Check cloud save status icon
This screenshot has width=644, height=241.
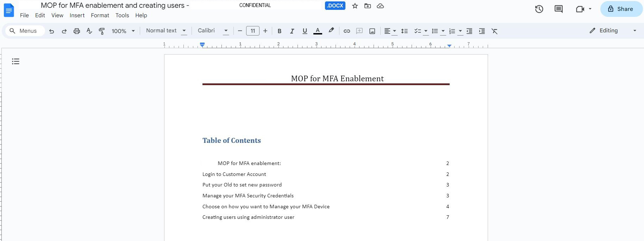pos(380,6)
